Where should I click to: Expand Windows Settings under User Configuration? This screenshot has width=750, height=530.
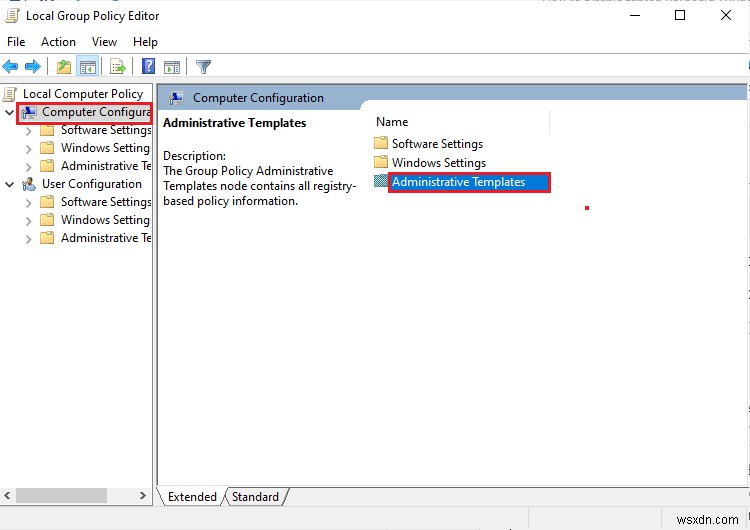(28, 221)
